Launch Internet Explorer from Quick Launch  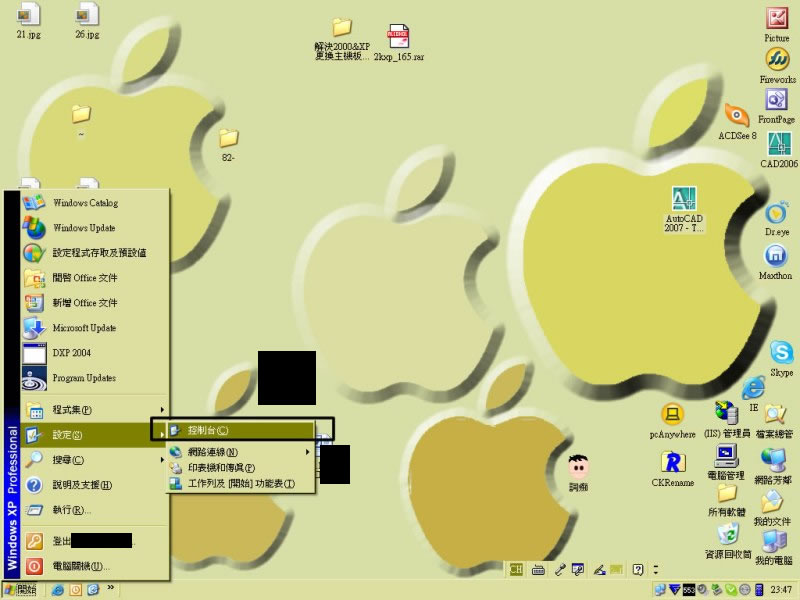point(58,590)
